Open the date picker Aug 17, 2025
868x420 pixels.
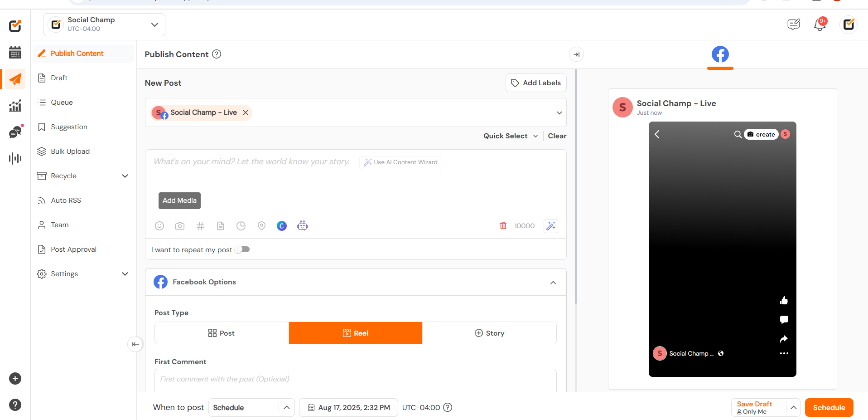[348, 407]
